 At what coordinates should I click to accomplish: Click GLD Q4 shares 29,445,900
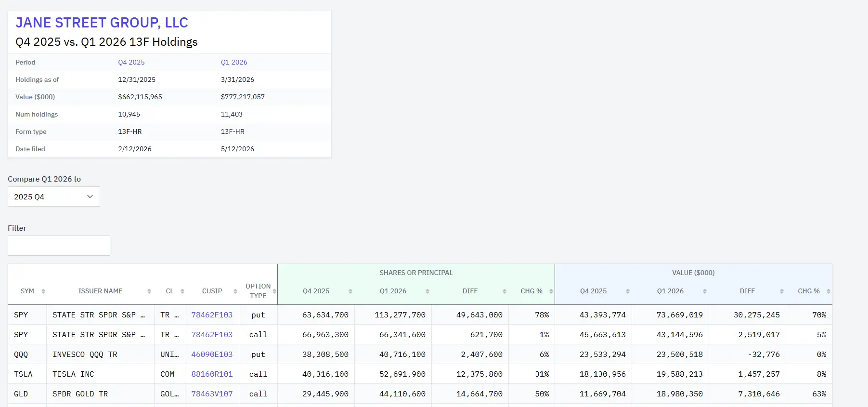coord(325,394)
